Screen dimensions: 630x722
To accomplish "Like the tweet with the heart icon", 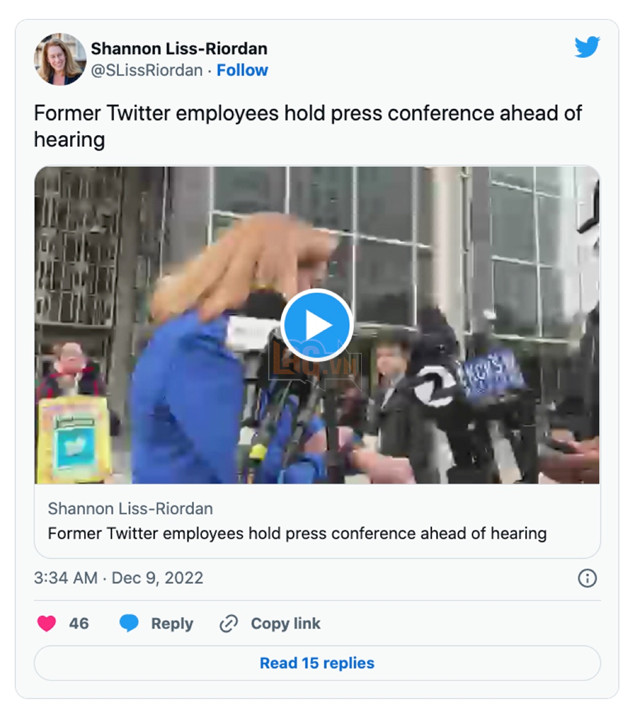I will pyautogui.click(x=46, y=623).
